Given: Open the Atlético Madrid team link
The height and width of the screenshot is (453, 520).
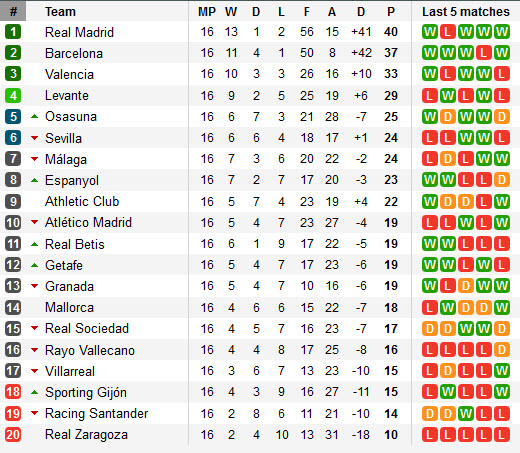Looking at the screenshot, I should (88, 222).
